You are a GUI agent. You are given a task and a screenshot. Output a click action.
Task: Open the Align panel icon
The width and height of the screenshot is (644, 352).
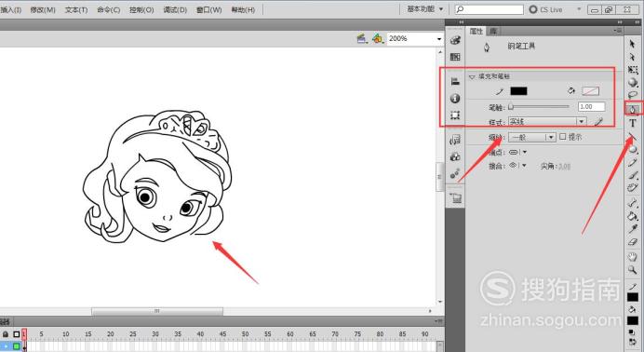pyautogui.click(x=455, y=81)
